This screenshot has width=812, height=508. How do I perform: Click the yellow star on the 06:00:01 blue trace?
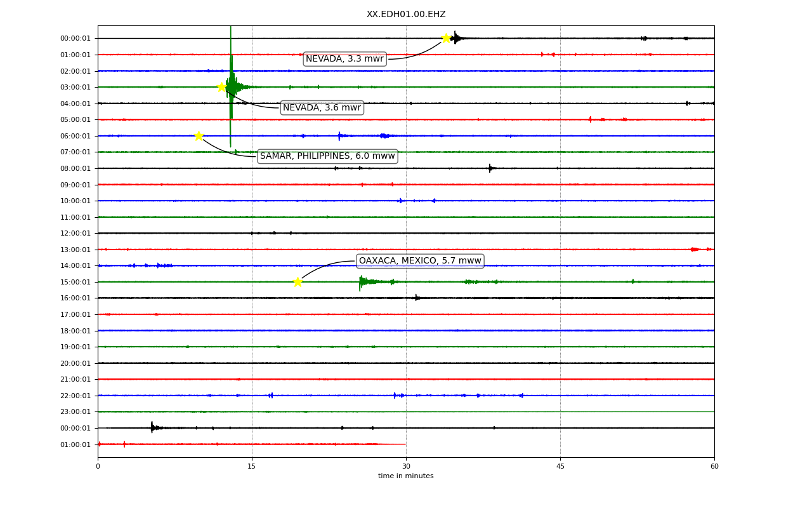coord(199,136)
